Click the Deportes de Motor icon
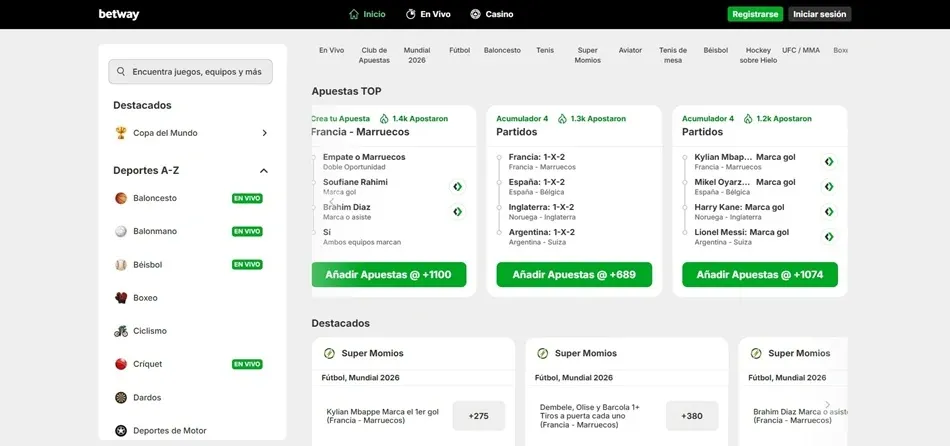 (121, 431)
